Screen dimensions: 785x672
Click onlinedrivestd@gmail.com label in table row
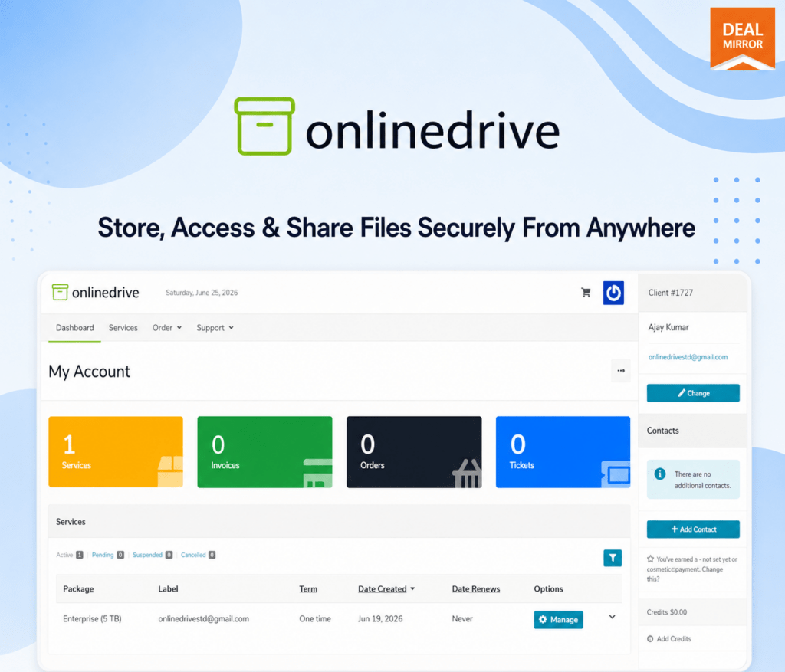(203, 619)
